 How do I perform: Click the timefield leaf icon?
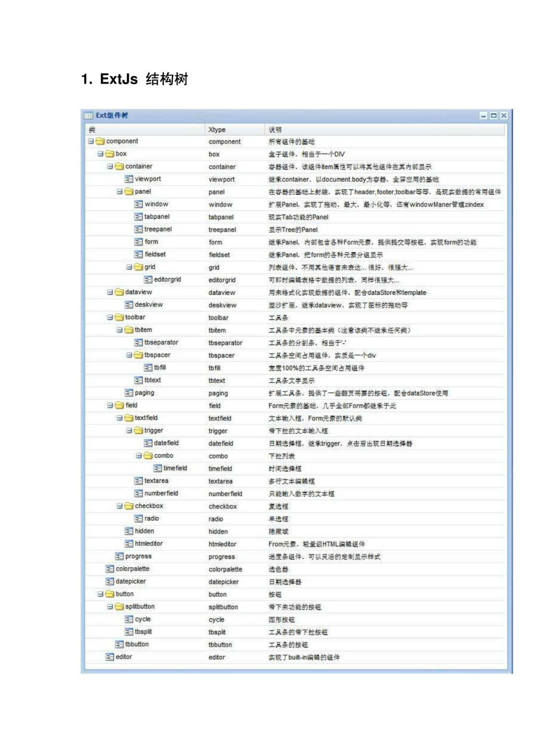point(157,468)
